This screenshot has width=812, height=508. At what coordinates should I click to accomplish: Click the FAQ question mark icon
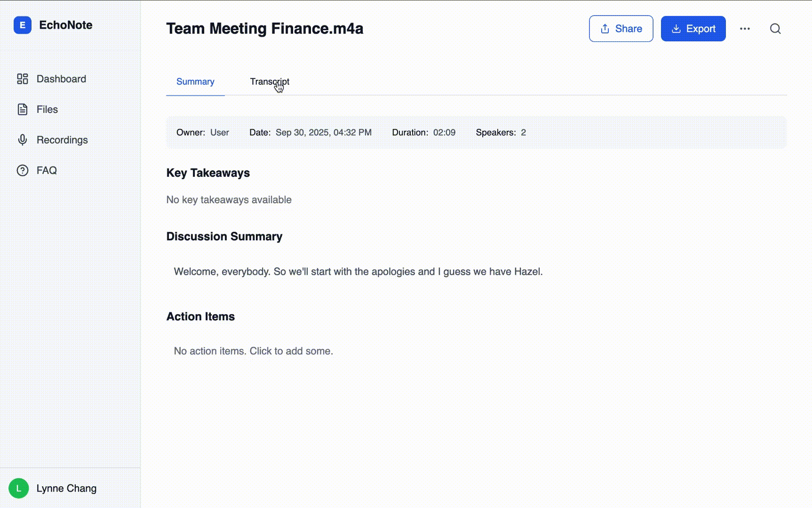click(22, 170)
